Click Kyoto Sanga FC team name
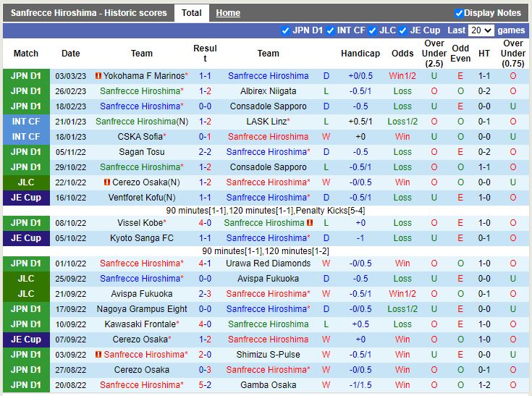 [142, 238]
